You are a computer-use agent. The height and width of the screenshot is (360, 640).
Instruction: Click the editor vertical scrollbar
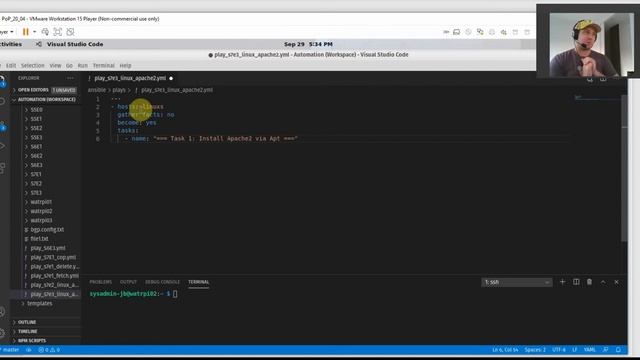click(624, 167)
